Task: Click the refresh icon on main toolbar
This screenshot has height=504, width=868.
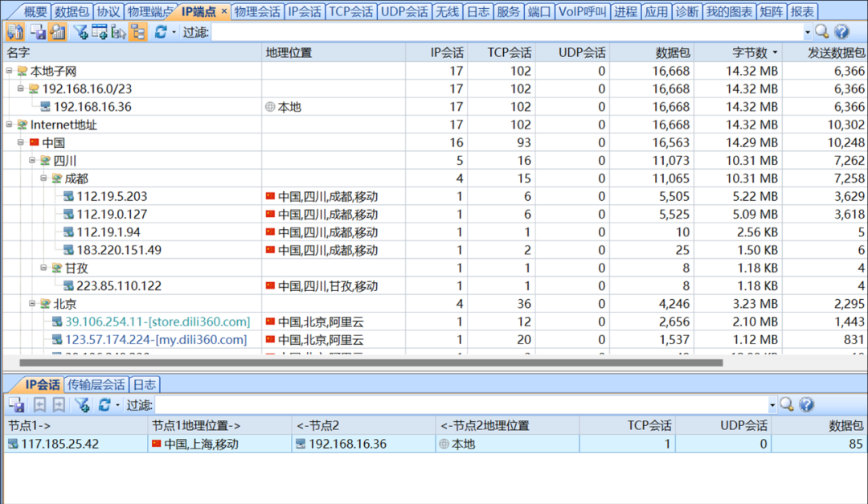Action: click(161, 31)
